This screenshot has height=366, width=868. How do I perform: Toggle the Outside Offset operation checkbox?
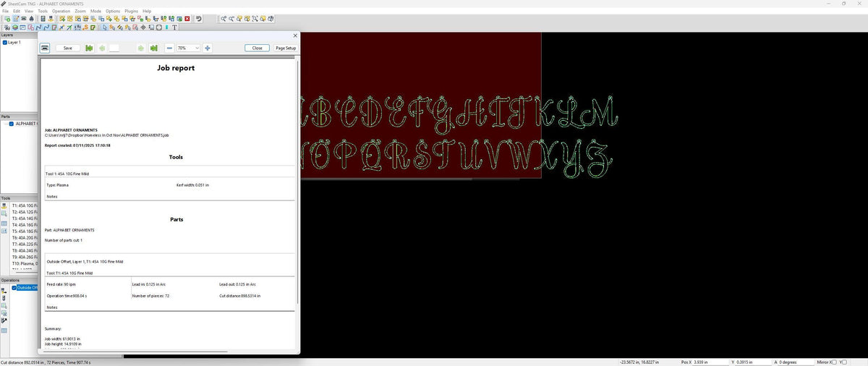coord(14,288)
